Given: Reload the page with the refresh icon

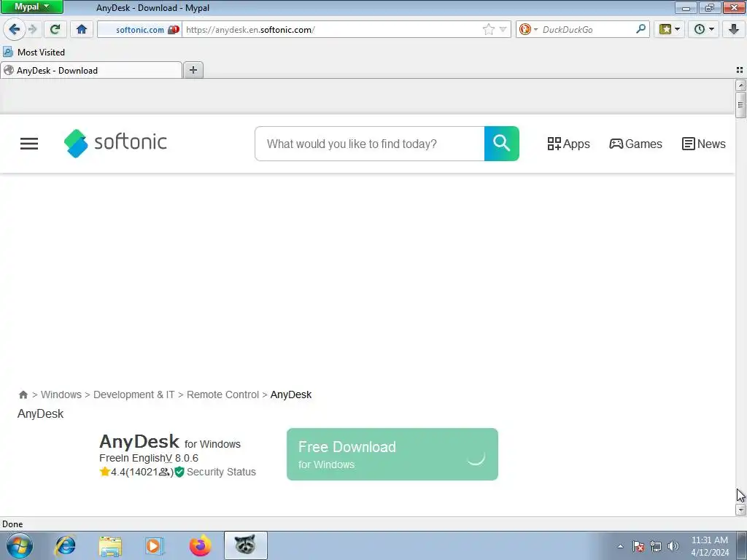Looking at the screenshot, I should point(55,29).
